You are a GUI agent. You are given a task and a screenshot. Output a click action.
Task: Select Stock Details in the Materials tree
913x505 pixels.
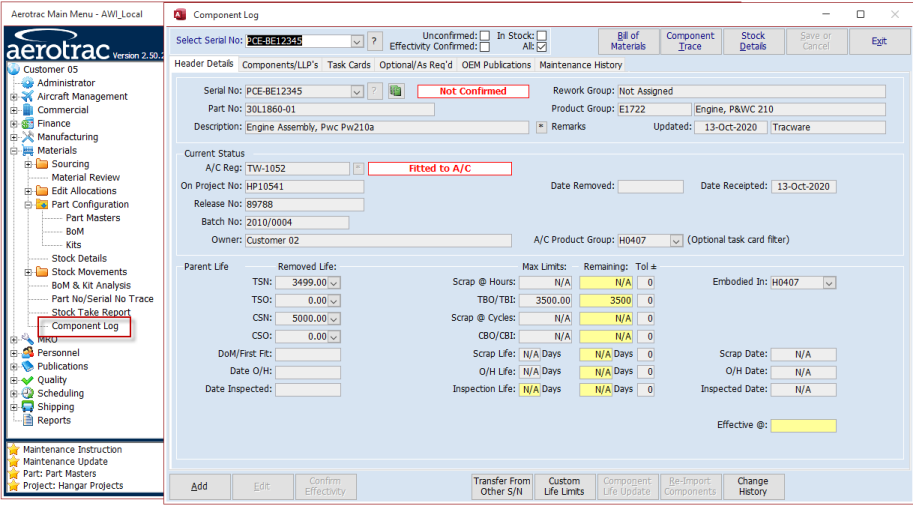pyautogui.click(x=79, y=258)
